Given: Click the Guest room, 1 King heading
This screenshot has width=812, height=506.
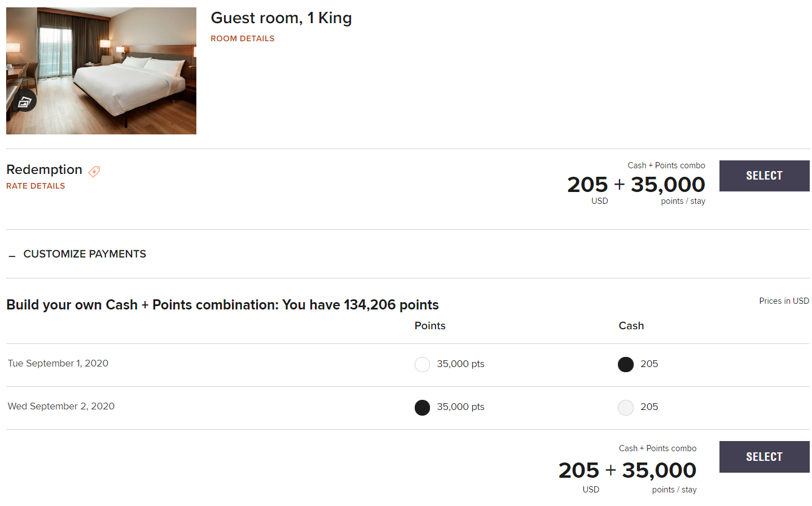Looking at the screenshot, I should click(281, 18).
